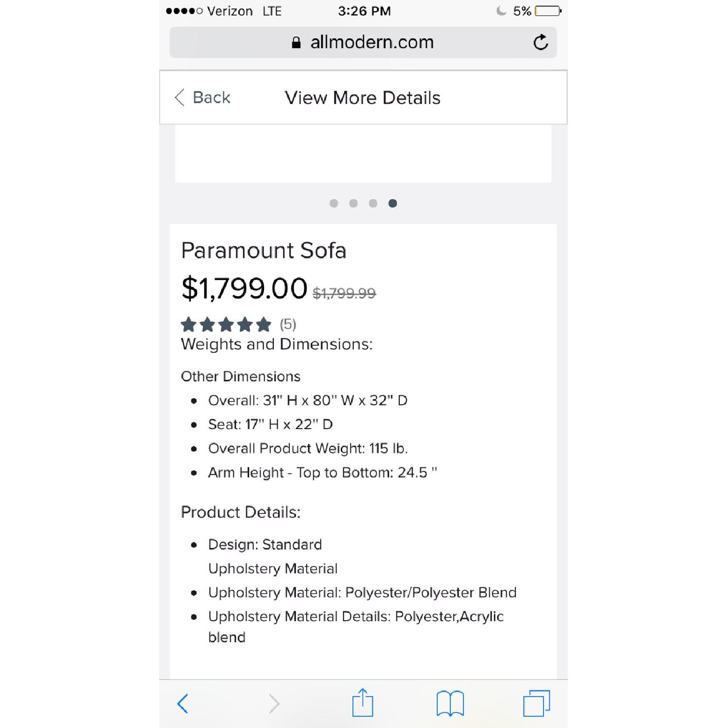The width and height of the screenshot is (728, 728).
Task: Tap the Safari reload page icon
Action: 541,42
